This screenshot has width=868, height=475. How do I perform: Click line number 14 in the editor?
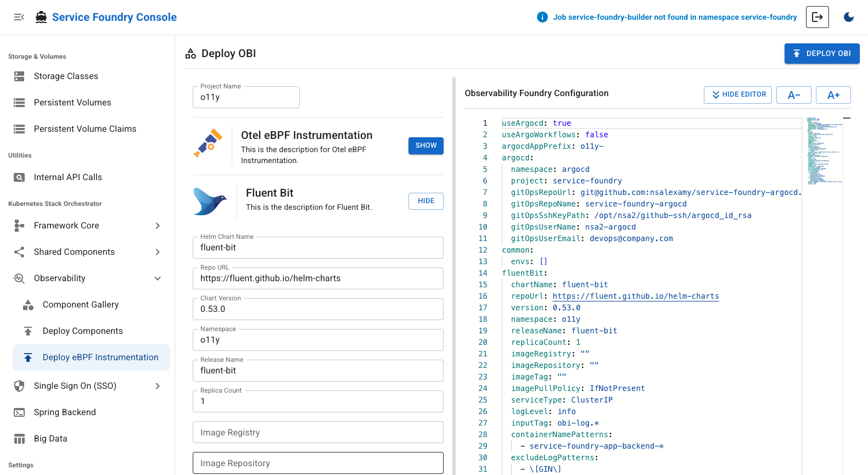483,273
